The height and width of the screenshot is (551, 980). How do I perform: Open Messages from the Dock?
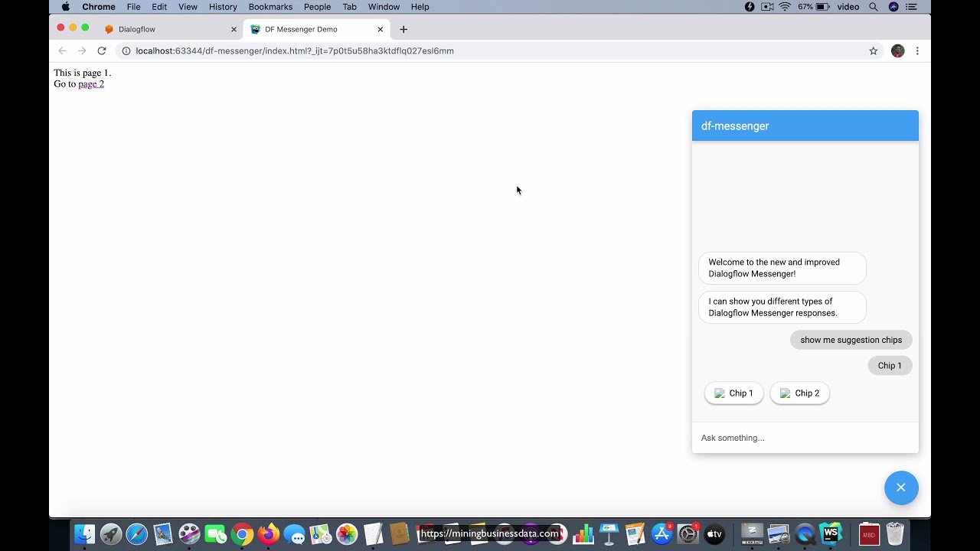(x=294, y=533)
